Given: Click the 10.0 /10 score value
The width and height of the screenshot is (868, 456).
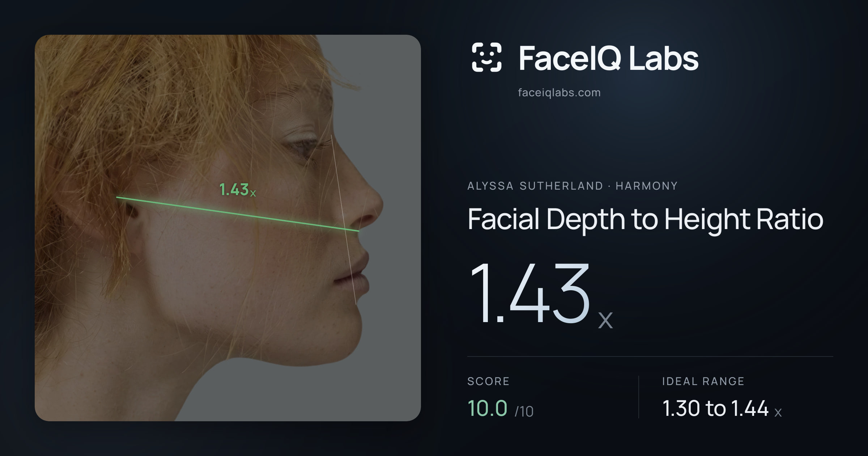Looking at the screenshot, I should (501, 409).
